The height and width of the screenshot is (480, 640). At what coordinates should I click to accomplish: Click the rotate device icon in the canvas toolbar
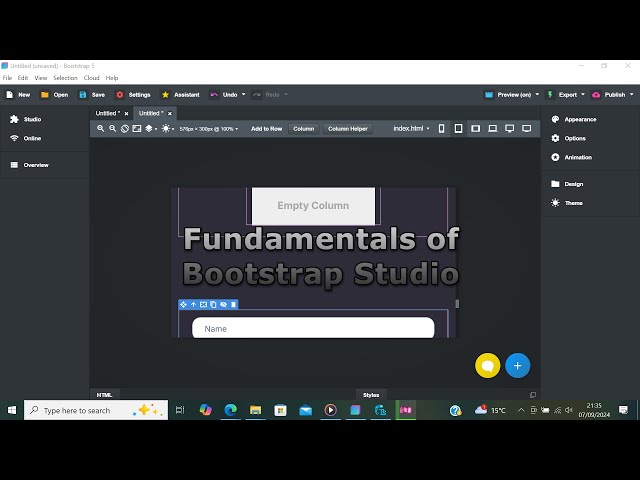coord(125,129)
